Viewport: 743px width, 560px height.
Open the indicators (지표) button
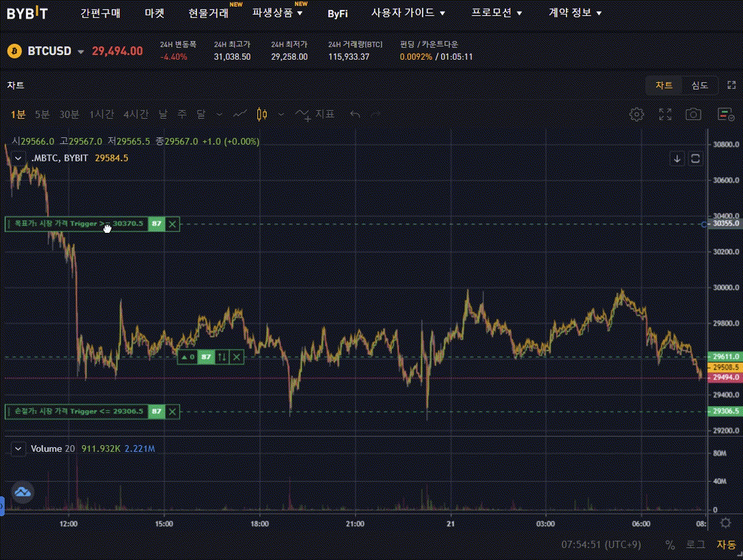click(x=316, y=114)
